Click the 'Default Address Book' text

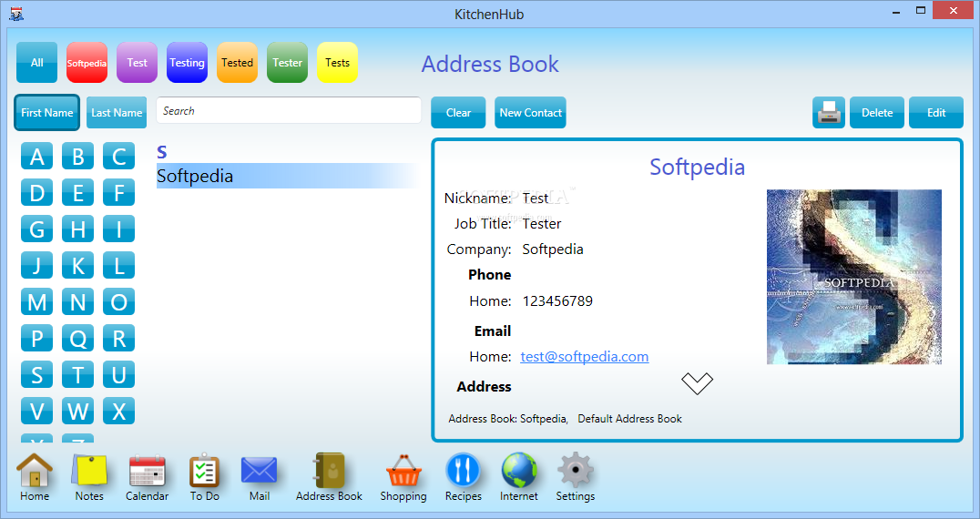[x=629, y=419]
